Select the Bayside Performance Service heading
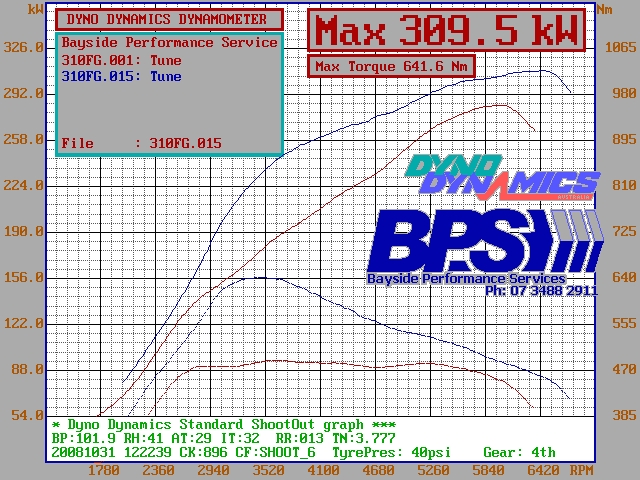This screenshot has height=480, width=640. pos(169,42)
